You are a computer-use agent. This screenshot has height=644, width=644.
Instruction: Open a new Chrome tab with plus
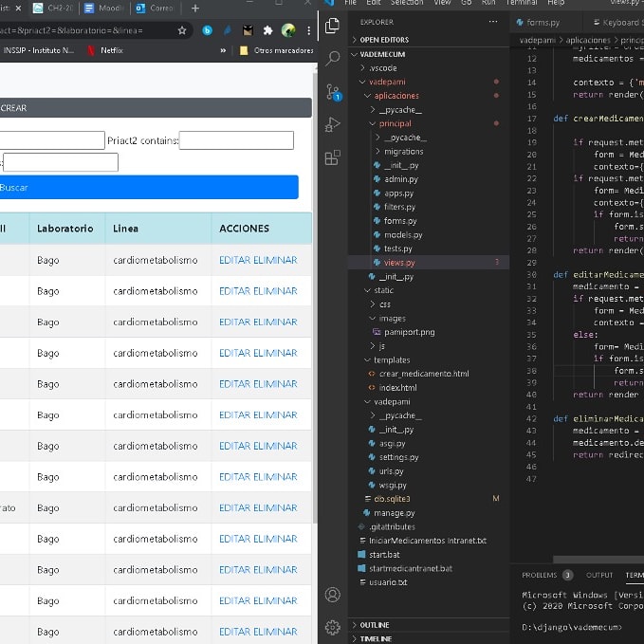[195, 9]
